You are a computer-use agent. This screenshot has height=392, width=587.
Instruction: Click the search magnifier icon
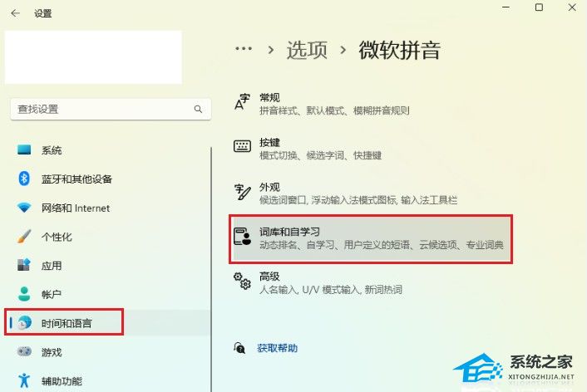point(198,109)
